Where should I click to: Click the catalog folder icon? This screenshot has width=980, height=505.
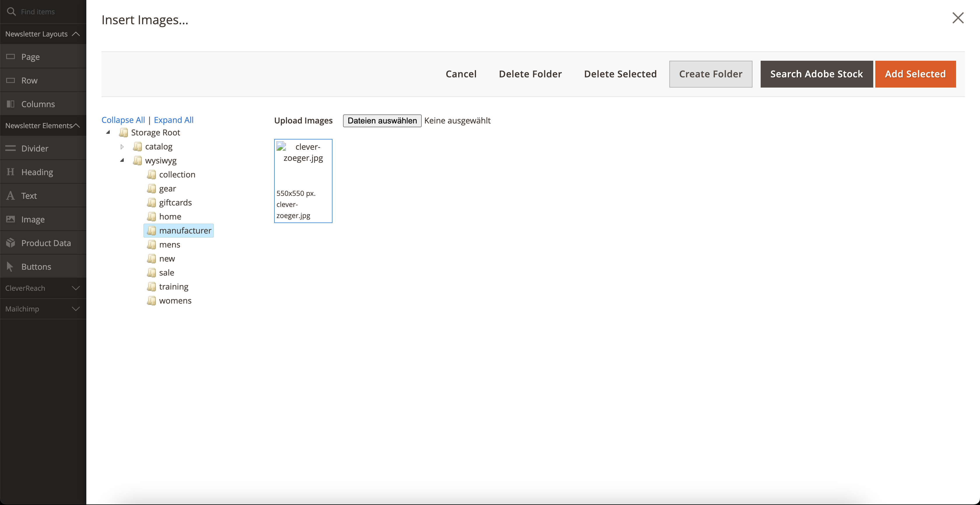[137, 147]
